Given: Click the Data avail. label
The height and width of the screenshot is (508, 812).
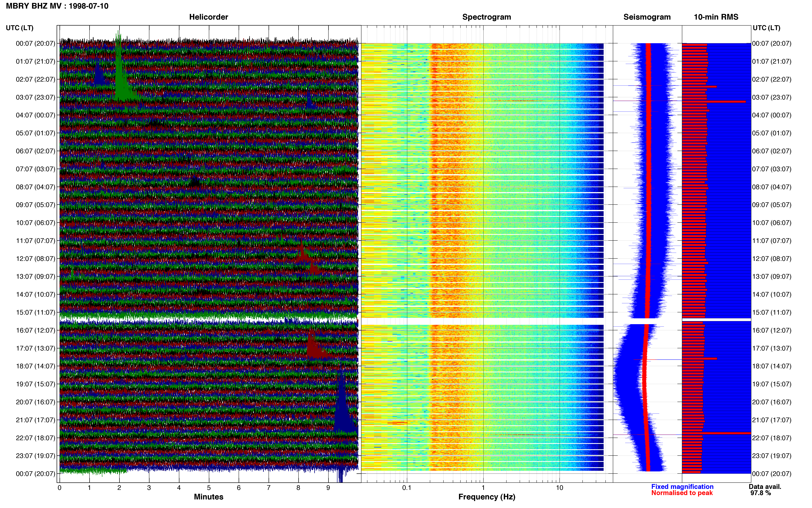Looking at the screenshot, I should pyautogui.click(x=765, y=486).
